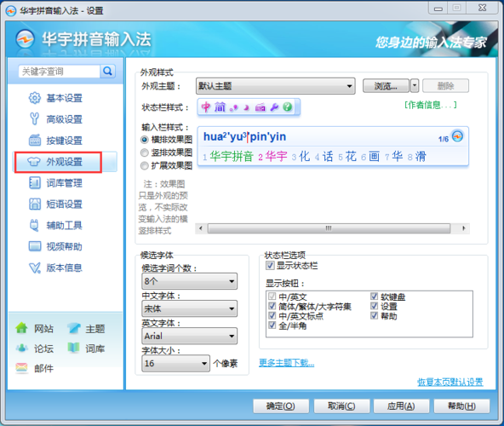Screen dimensions: 504x426
Task: Click the green help icon in status preview
Action: coord(288,106)
